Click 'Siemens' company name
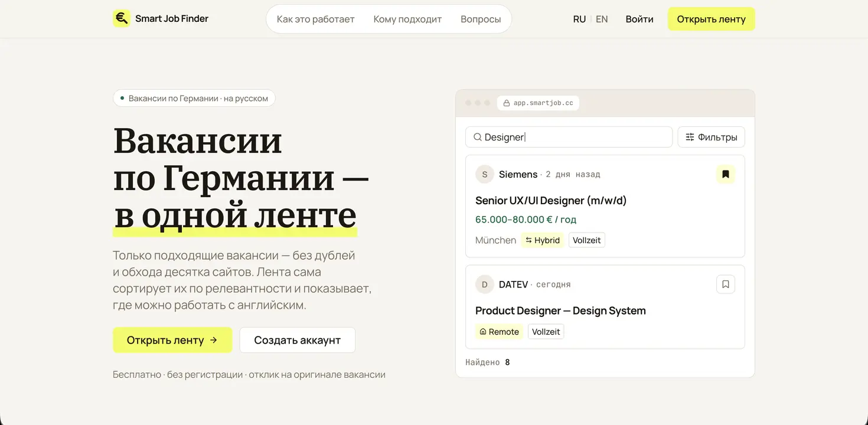Image resolution: width=868 pixels, height=425 pixels. [x=518, y=174]
